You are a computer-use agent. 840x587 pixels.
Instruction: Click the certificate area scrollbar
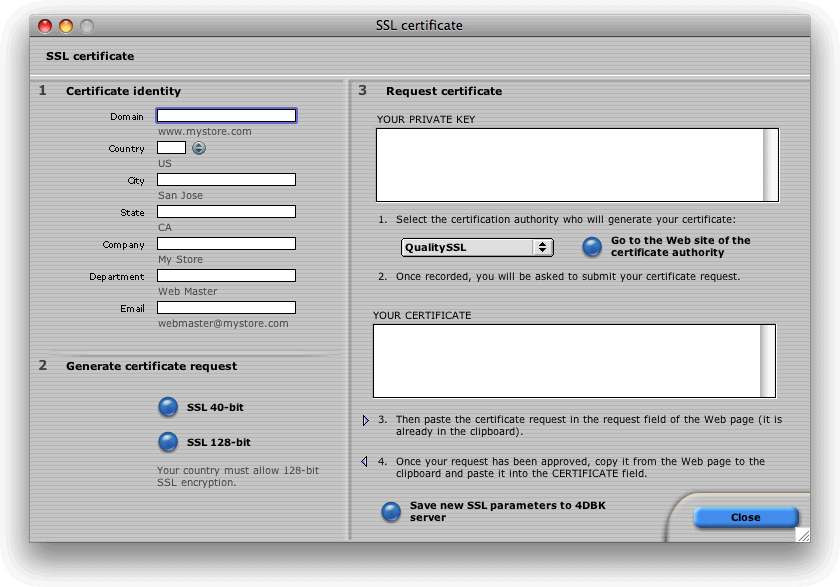click(x=767, y=361)
